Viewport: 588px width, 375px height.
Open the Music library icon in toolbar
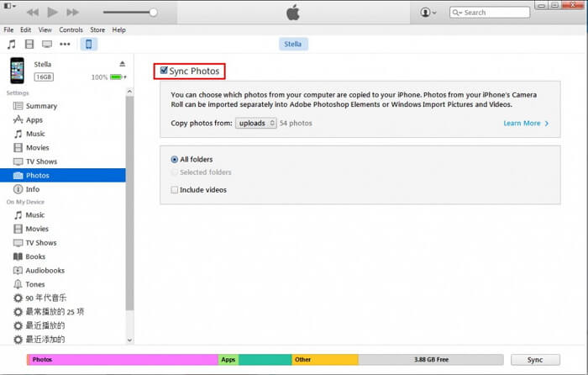tap(12, 45)
